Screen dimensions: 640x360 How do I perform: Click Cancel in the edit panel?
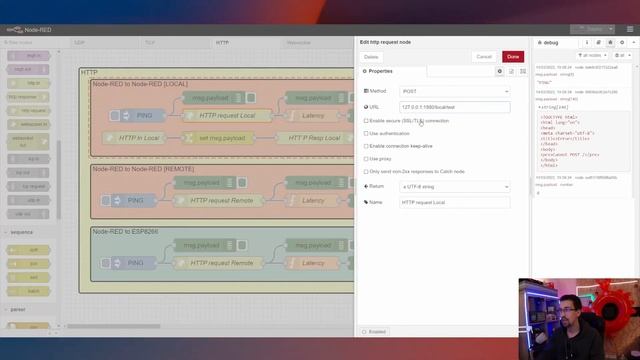tap(484, 57)
